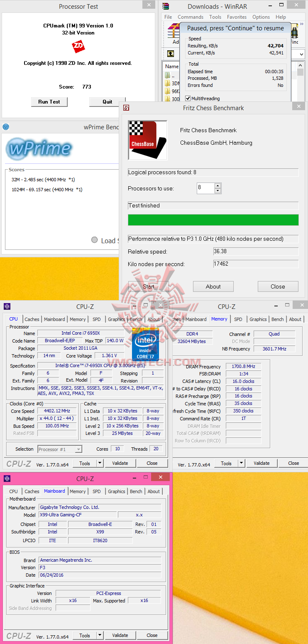Screen dimensions: 308x644
Task: Click the Intel Core i7 logo in CPU-Z
Action: point(146,344)
